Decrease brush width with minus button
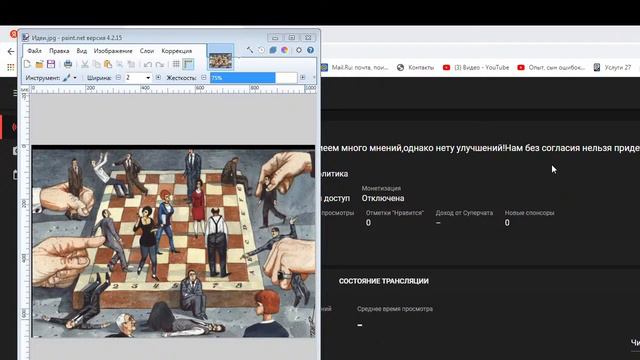Screen dimensions: 640x360 pos(118,78)
